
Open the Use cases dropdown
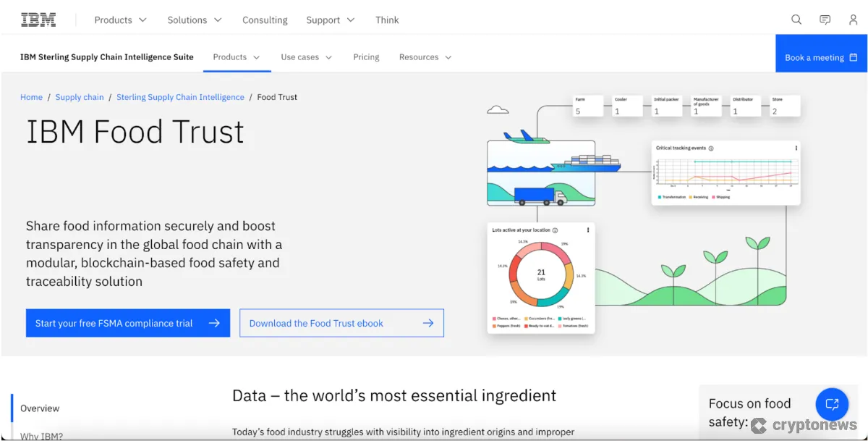(306, 56)
